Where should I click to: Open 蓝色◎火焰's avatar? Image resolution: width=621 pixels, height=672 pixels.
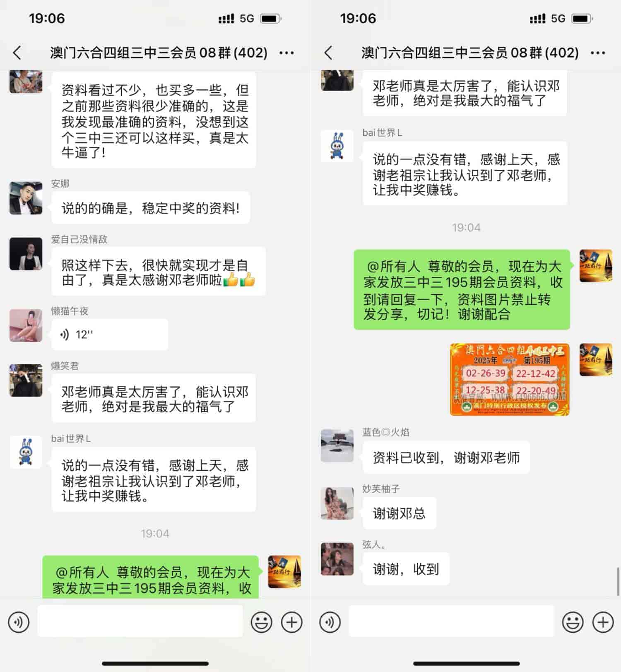point(337,446)
